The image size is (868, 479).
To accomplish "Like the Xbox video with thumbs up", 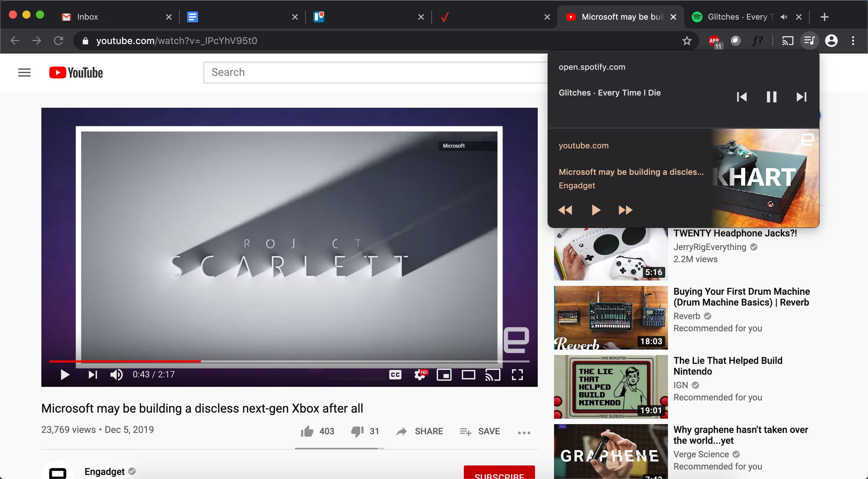I will 307,431.
